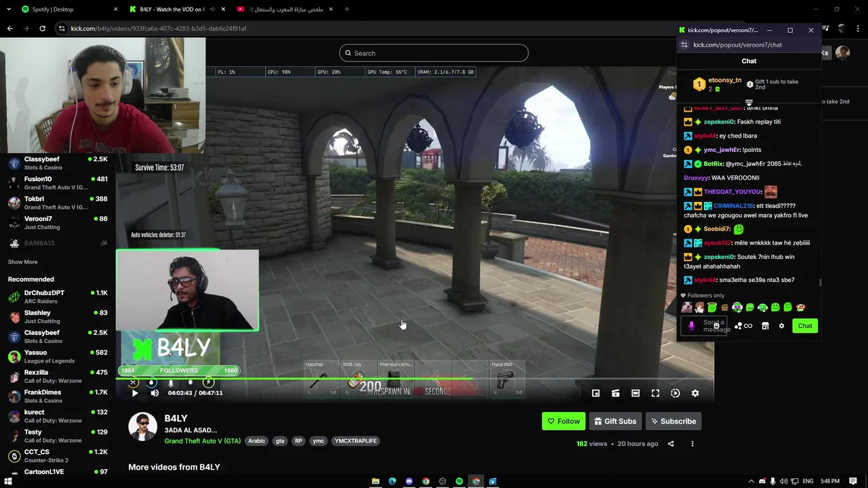Open the 5:48 PM clock flyout
This screenshot has height=488, width=868.
pos(829,481)
